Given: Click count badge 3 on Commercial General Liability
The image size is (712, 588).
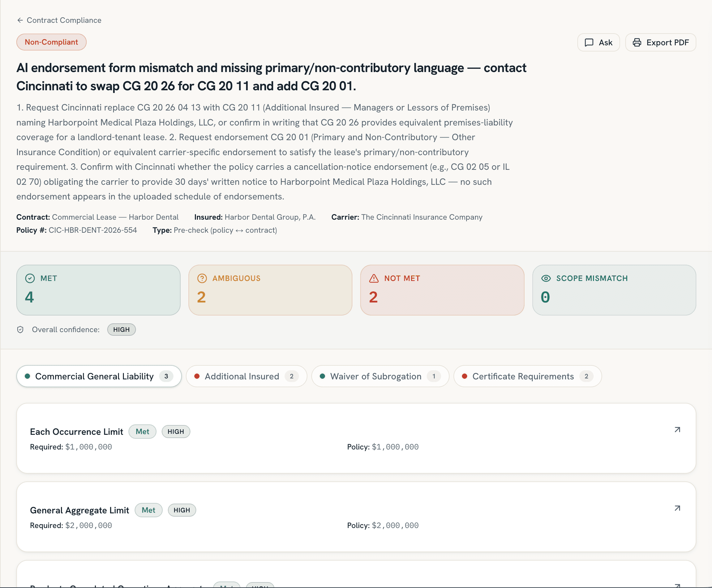Looking at the screenshot, I should [x=166, y=376].
